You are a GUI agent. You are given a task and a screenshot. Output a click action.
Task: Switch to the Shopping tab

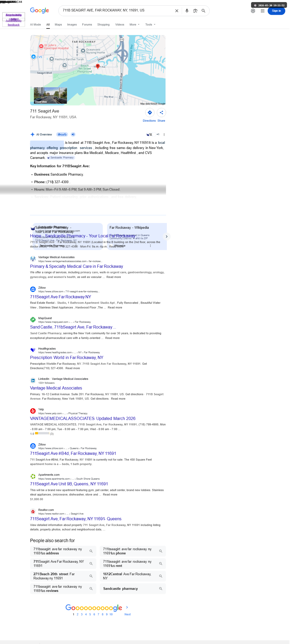coord(103,24)
